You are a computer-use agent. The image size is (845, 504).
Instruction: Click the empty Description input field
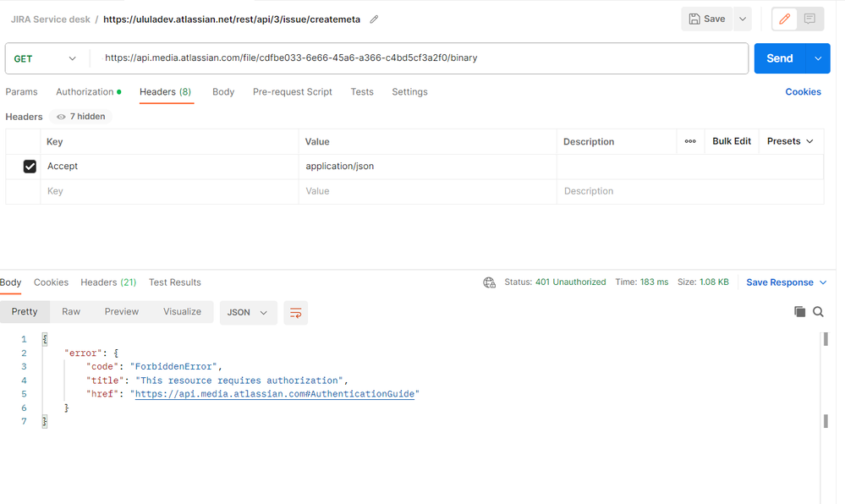point(690,191)
